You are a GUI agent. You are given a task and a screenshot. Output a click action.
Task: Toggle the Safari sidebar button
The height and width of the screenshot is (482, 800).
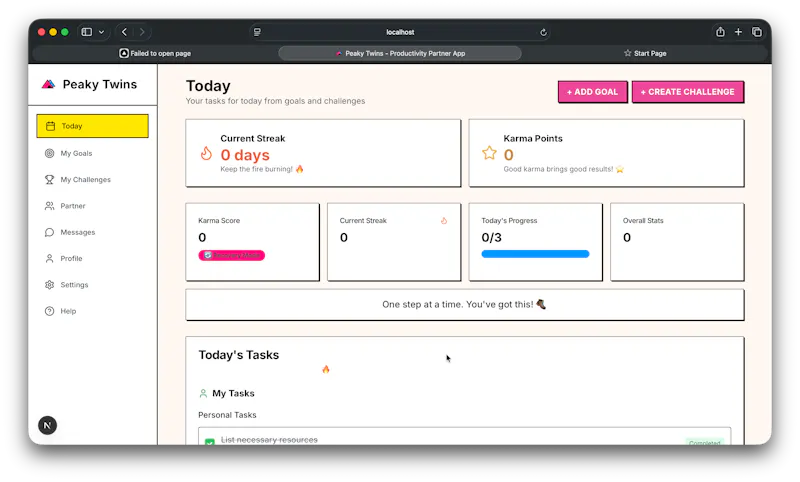(87, 32)
